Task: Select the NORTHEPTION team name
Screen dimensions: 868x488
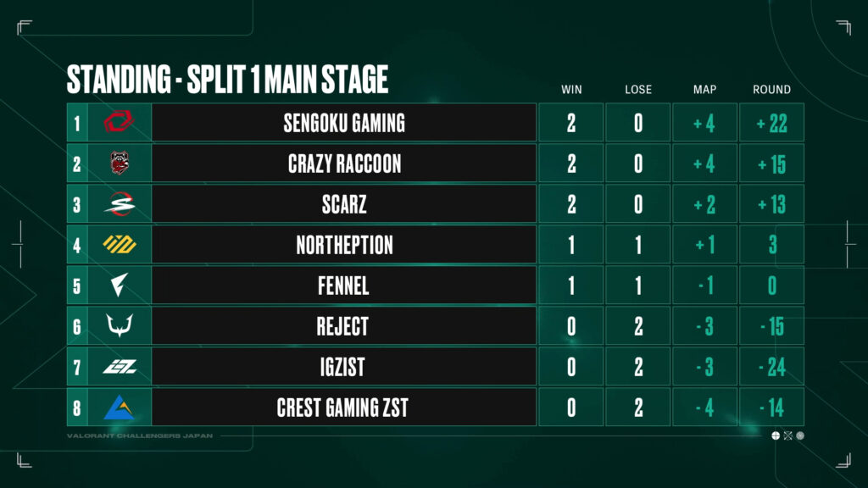Action: pyautogui.click(x=344, y=245)
